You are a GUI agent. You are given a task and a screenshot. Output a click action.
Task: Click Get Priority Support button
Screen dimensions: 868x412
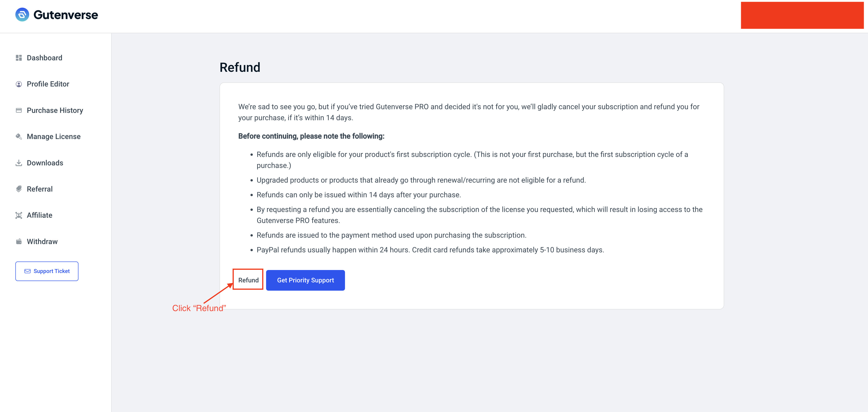point(305,280)
